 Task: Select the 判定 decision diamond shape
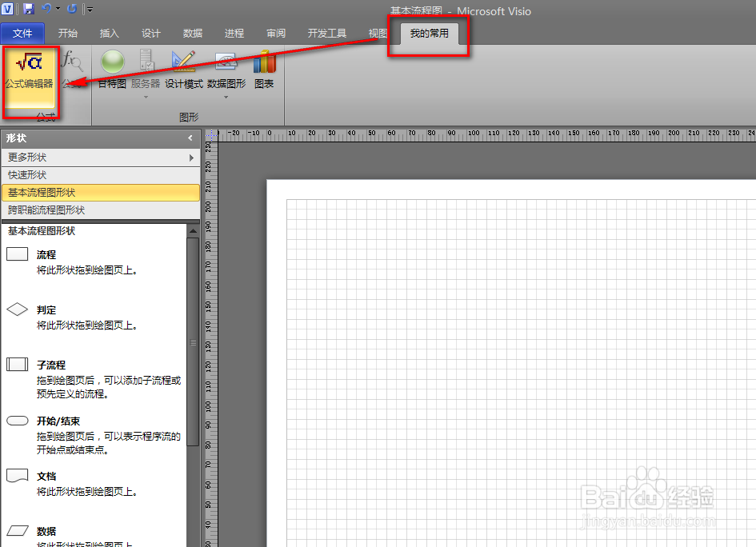(18, 309)
